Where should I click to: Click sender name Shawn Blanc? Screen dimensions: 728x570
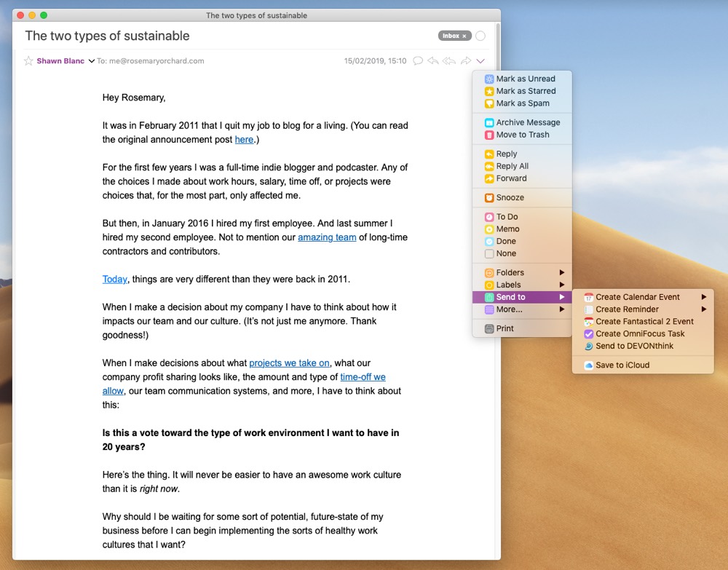60,61
